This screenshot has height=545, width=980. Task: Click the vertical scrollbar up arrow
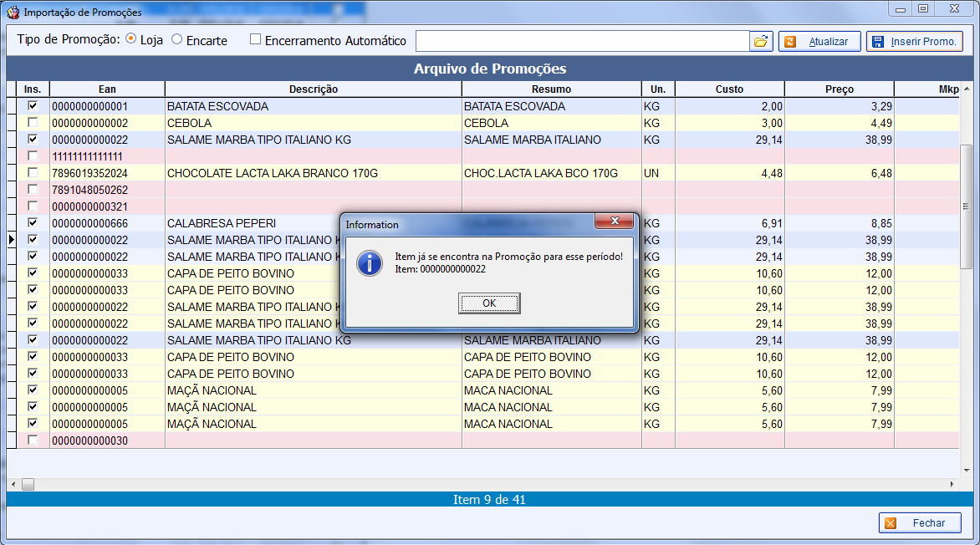pos(966,89)
